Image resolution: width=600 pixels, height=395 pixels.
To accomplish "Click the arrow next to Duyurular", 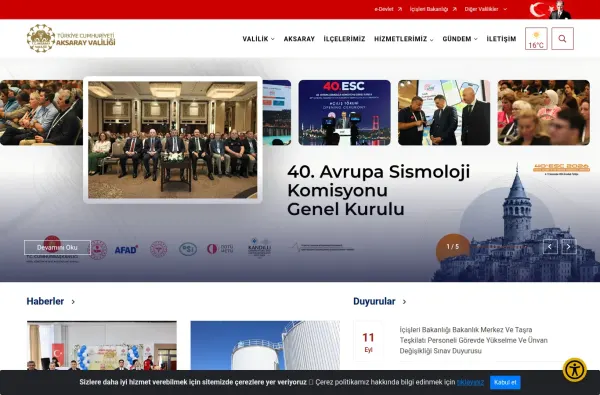I will click(x=404, y=302).
